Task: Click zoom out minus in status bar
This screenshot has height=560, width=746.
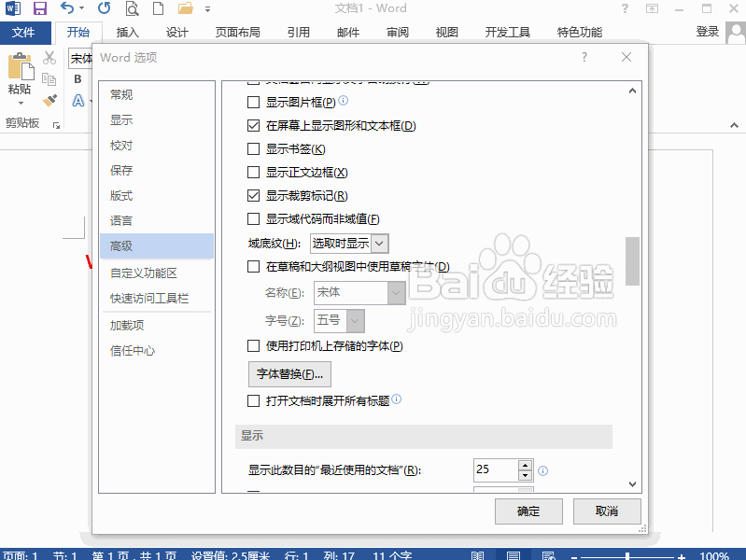Action: [x=574, y=556]
